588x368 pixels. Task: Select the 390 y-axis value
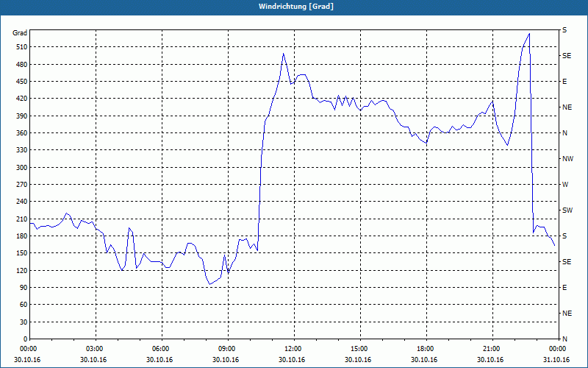pos(22,116)
